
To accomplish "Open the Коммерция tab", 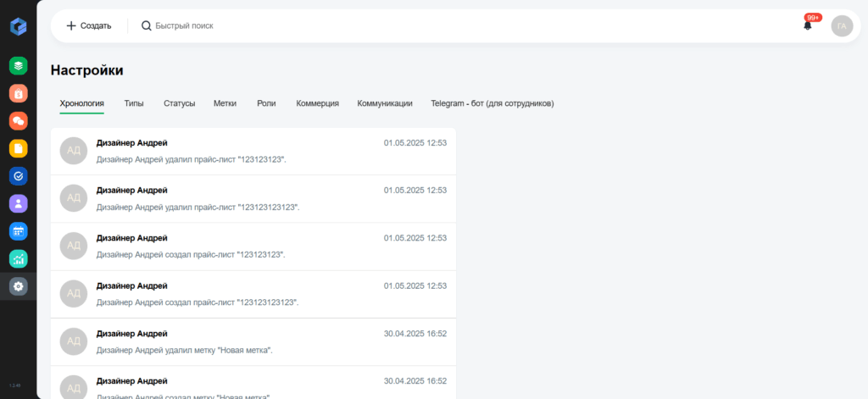I will pyautogui.click(x=317, y=103).
